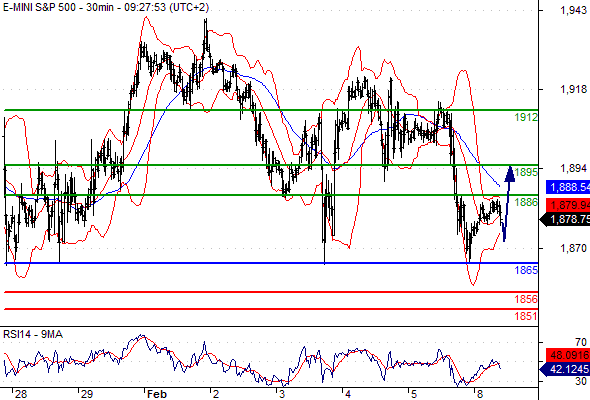Screen dimensions: 590x400
Task: Click the red 48.0916 RSI value tag
Action: pyautogui.click(x=568, y=355)
